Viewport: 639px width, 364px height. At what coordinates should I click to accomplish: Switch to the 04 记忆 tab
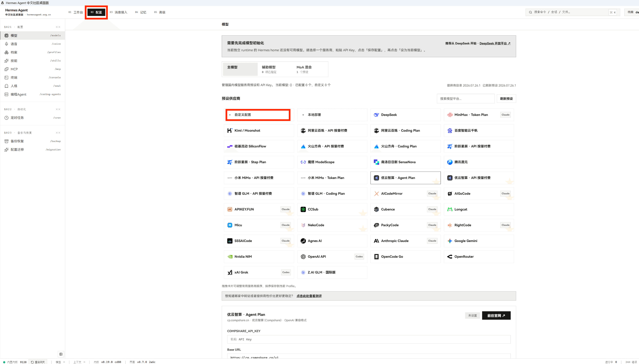140,12
